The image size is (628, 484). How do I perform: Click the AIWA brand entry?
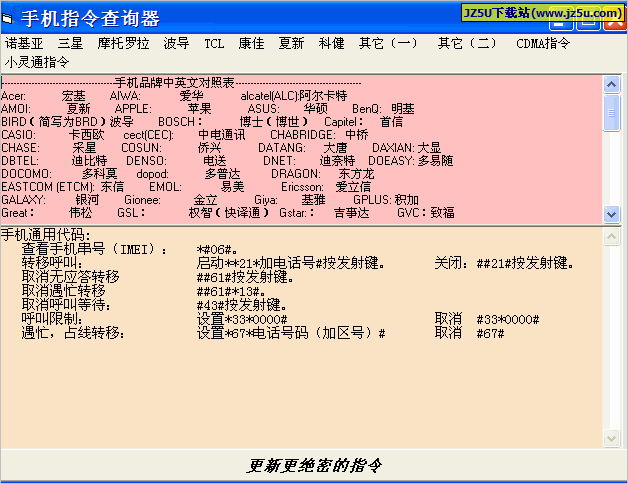coord(157,96)
